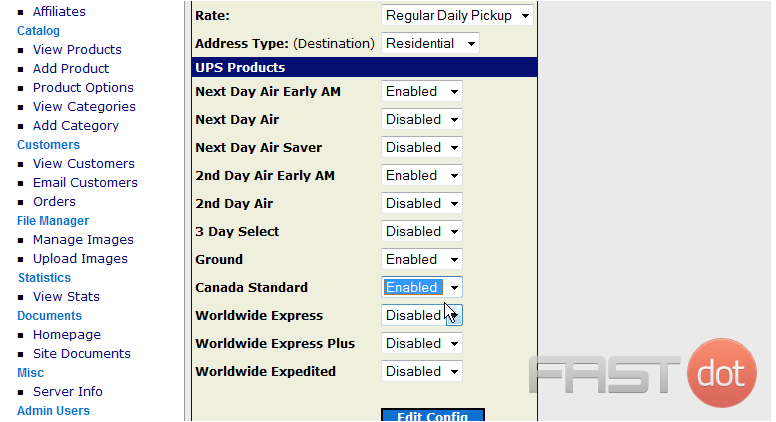Open the Canada Standard dropdown
The width and height of the screenshot is (776, 422).
(422, 287)
